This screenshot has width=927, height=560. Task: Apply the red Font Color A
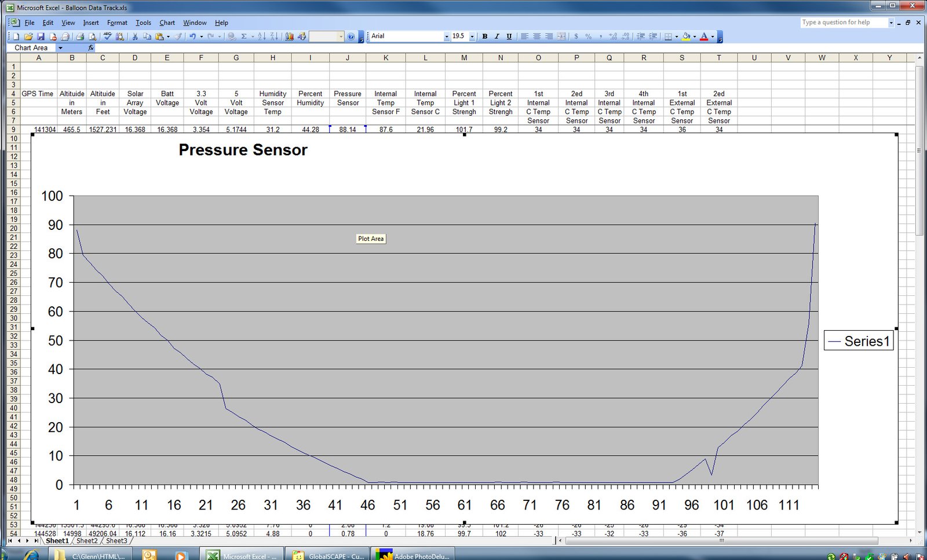click(x=704, y=36)
